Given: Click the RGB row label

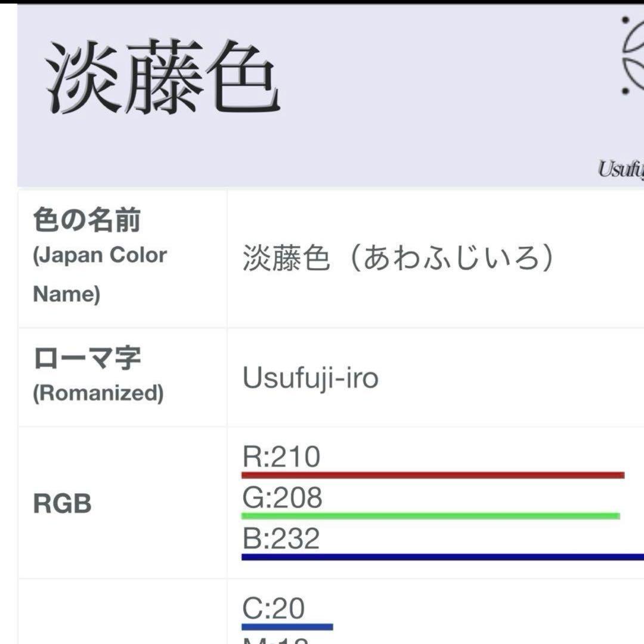Looking at the screenshot, I should tap(63, 504).
